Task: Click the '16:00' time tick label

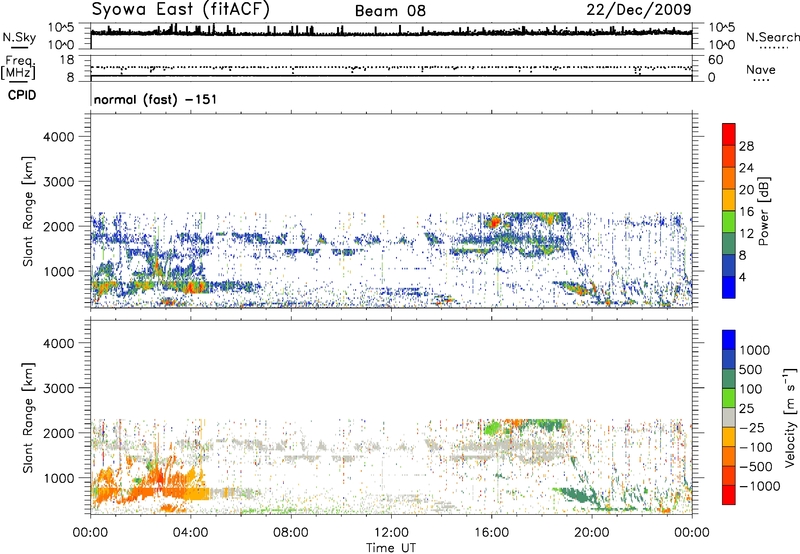Action: [491, 533]
